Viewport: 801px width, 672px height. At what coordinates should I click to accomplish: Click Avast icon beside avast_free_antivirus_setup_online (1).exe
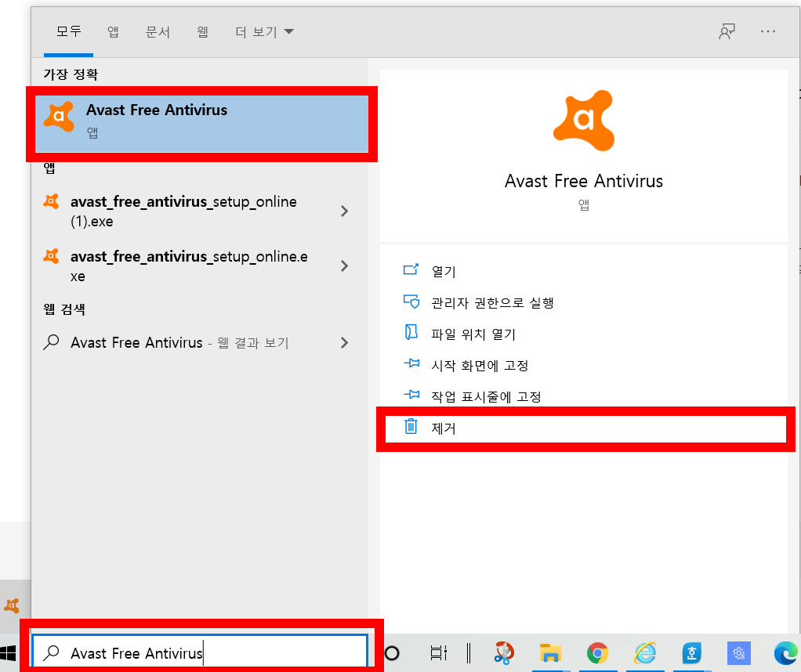pyautogui.click(x=51, y=201)
